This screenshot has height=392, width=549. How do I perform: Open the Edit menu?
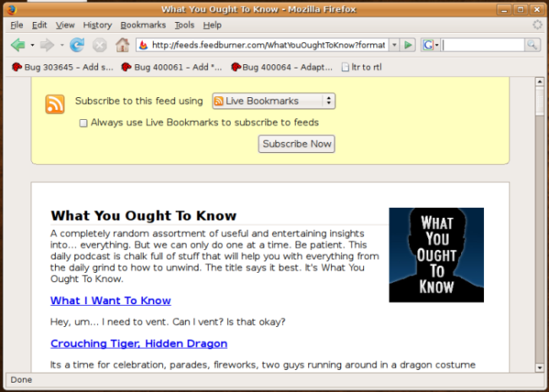click(39, 25)
